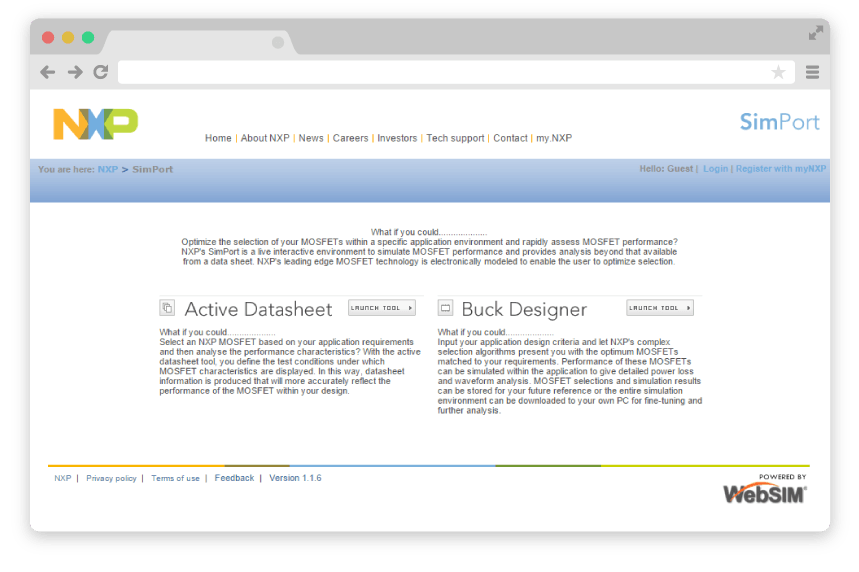
Task: Reload the page with the refresh icon
Action: coord(101,72)
